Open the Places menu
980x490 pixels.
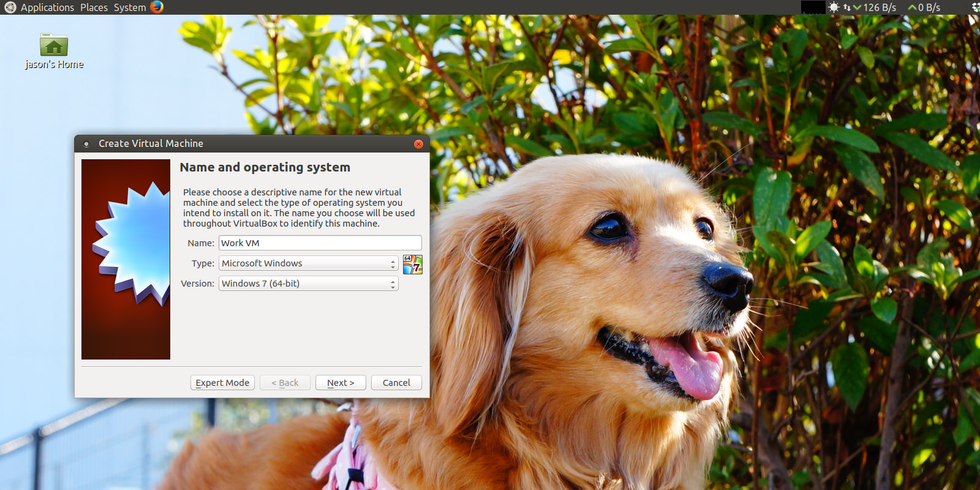point(94,7)
